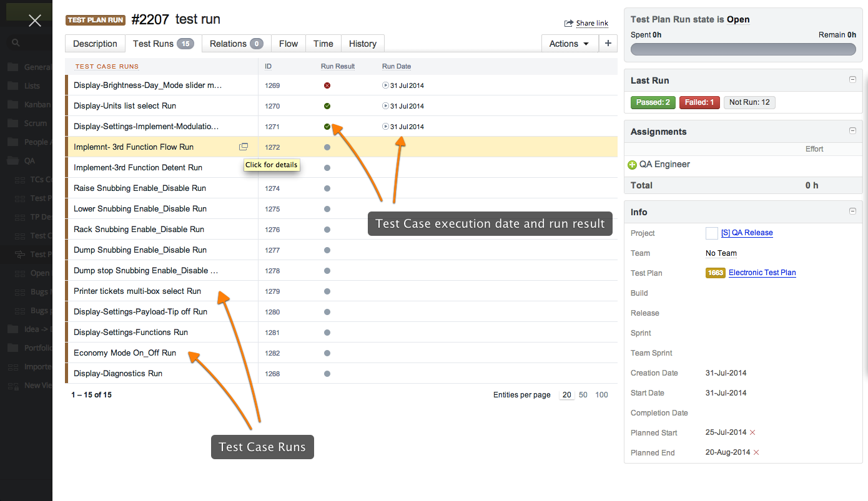868x501 pixels.
Task: Click the 1663 test plan ID badge
Action: (716, 273)
